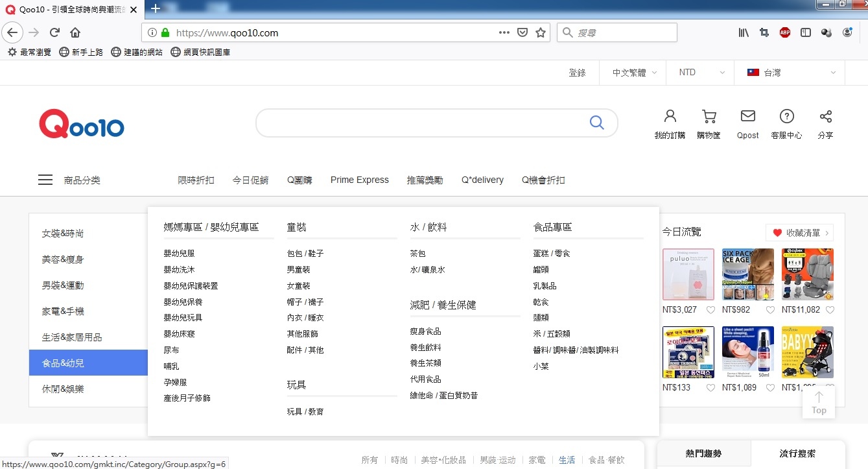Close the Qoo10 browser tab
868x469 pixels.
pos(134,10)
